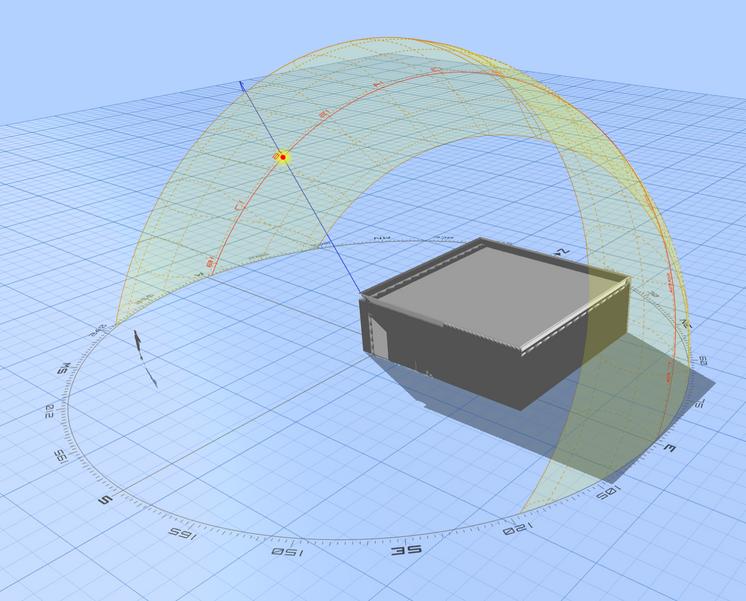This screenshot has height=601, width=746.
Task: Click the hour 14 sun path label
Action: pos(378,84)
